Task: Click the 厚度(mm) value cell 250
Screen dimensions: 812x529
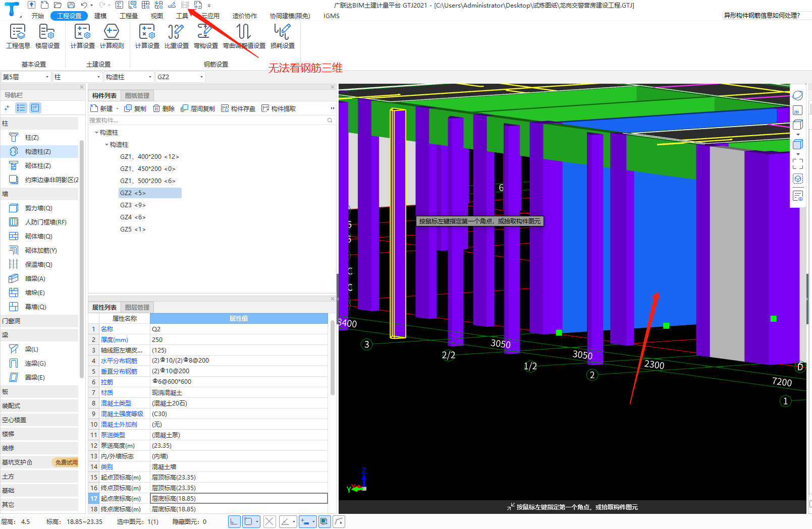Action: [x=239, y=340]
